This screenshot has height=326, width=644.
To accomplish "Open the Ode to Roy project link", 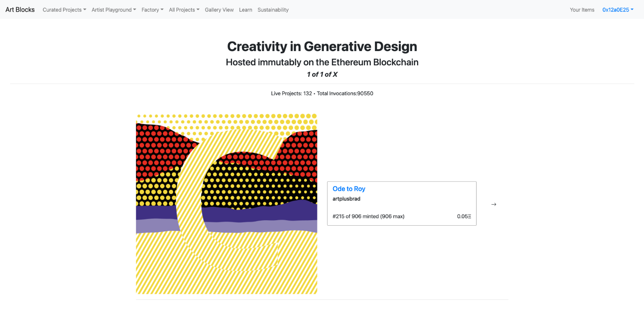I will coord(349,189).
